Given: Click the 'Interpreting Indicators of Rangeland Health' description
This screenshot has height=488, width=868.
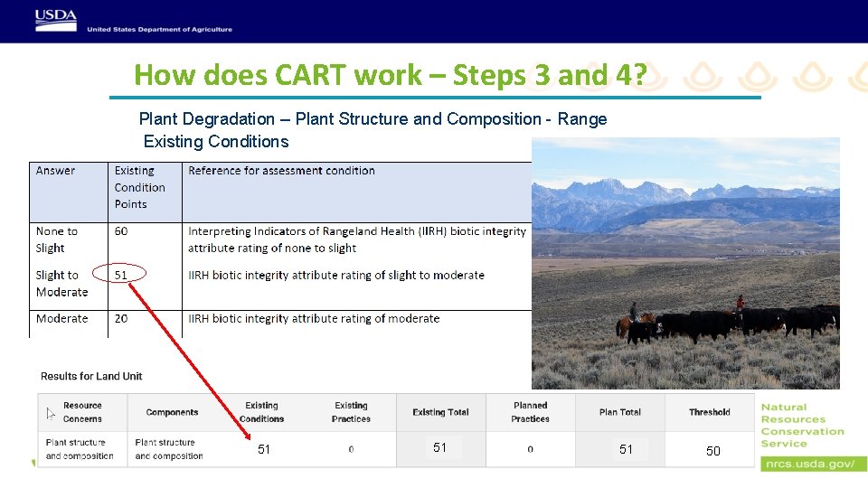Looking at the screenshot, I should click(356, 239).
